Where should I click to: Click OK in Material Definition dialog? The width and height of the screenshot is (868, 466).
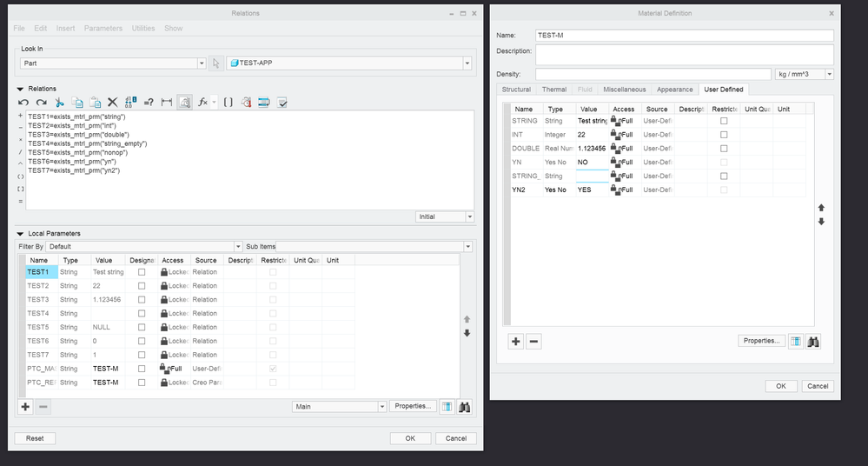tap(780, 386)
